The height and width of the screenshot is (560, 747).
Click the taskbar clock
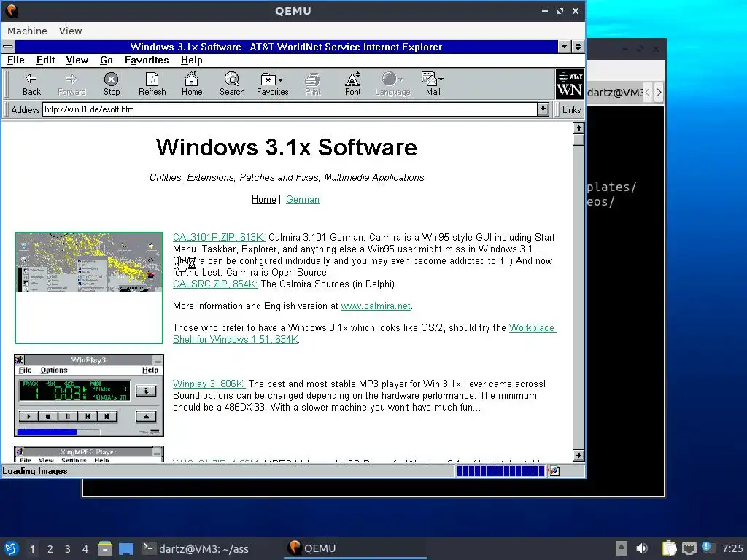click(x=732, y=548)
